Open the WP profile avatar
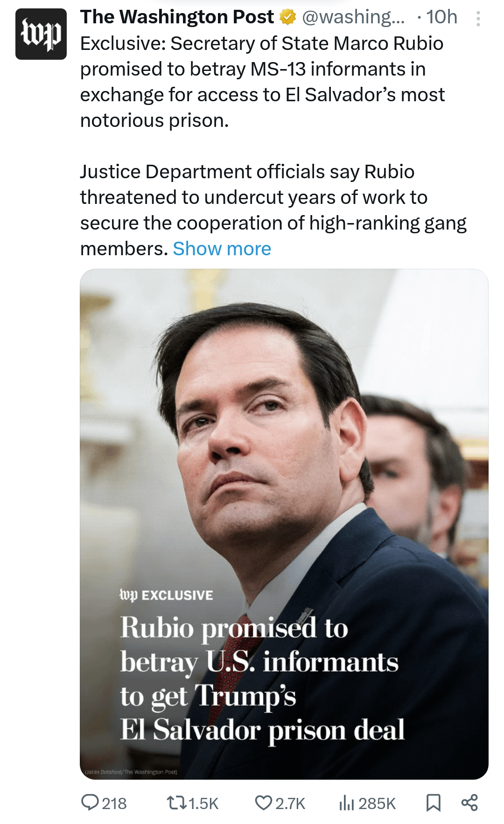 coord(41,34)
